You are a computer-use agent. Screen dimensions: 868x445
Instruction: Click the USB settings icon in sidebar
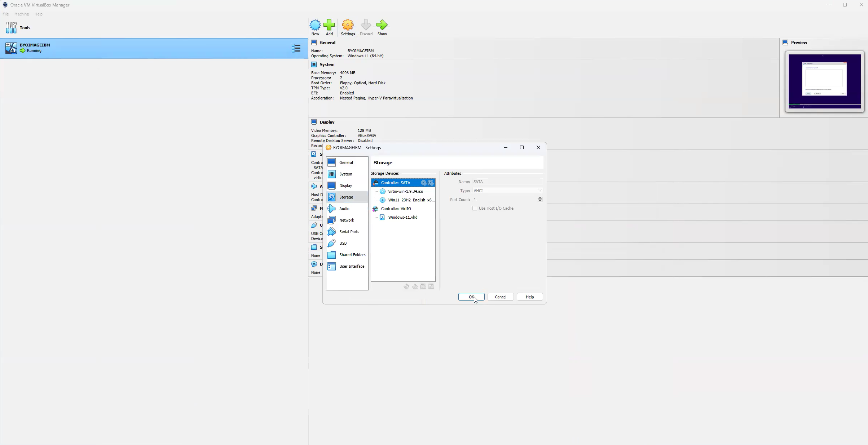point(332,243)
